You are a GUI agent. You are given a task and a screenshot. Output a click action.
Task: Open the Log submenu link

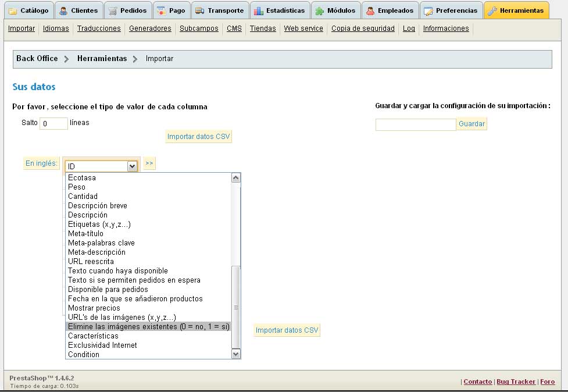point(409,28)
